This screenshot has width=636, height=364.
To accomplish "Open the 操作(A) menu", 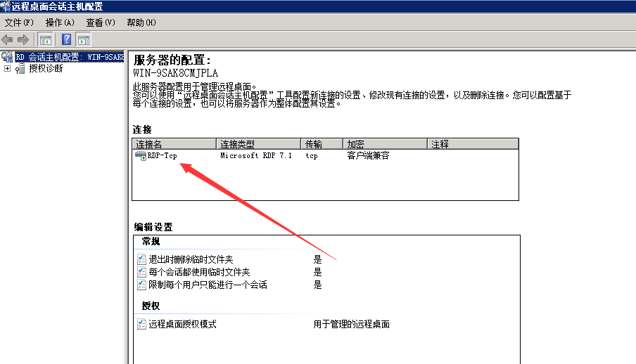I will (x=60, y=22).
